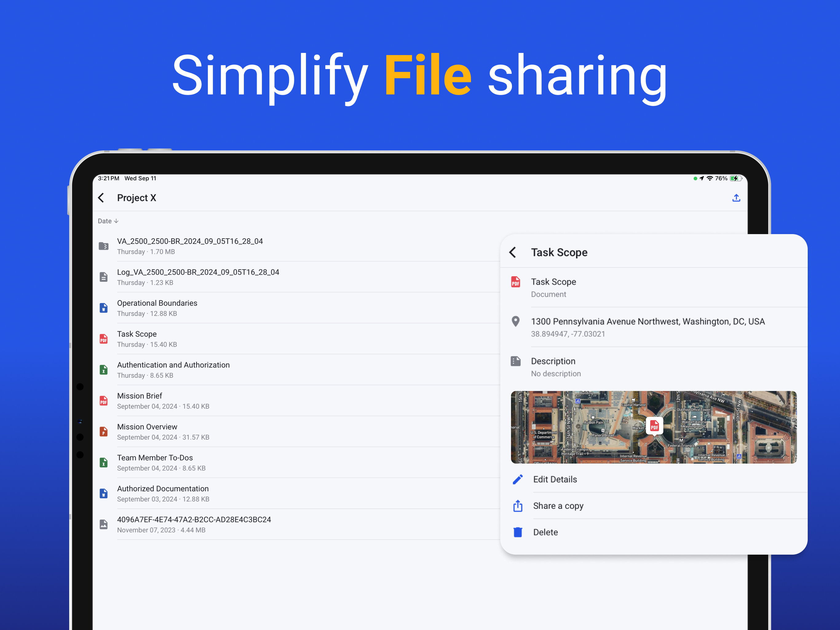Tap the location pin icon
Viewport: 840px width, 630px height.
(x=515, y=321)
